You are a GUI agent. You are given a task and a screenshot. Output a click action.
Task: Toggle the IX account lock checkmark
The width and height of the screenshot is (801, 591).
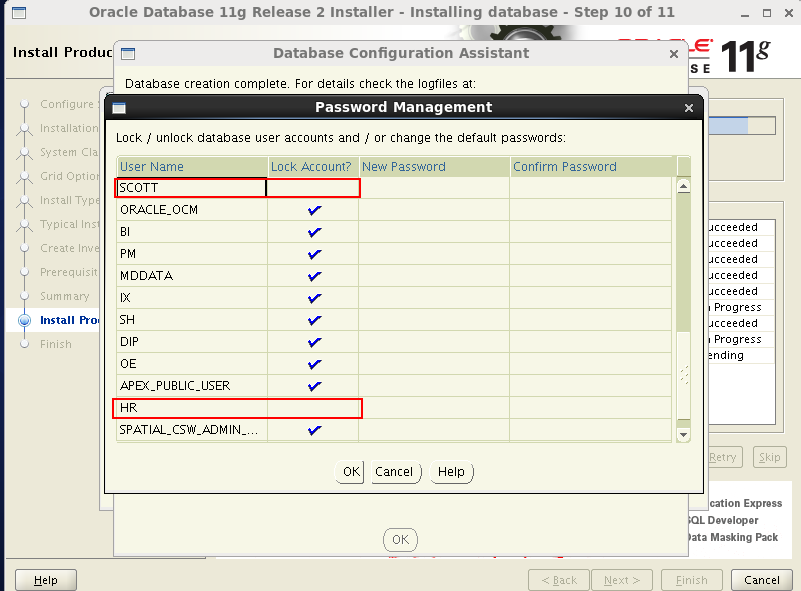point(314,298)
